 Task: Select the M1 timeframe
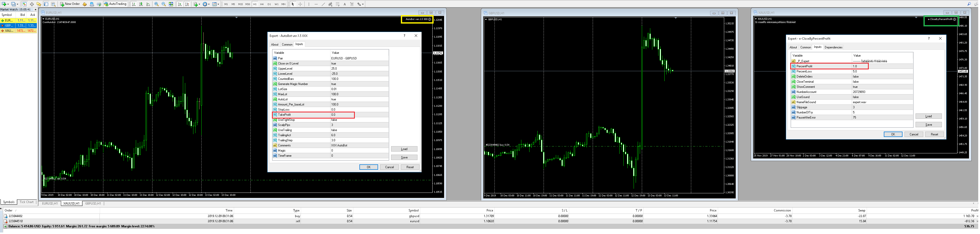[226, 4]
